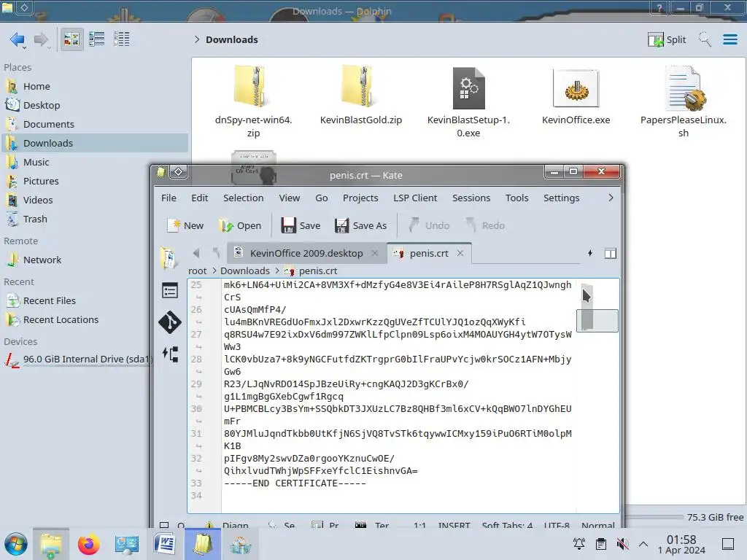Open Word-style app on taskbar

(x=164, y=544)
